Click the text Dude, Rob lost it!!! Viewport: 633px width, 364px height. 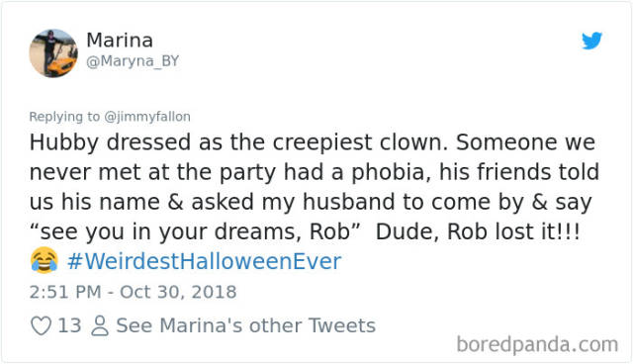pos(478,232)
